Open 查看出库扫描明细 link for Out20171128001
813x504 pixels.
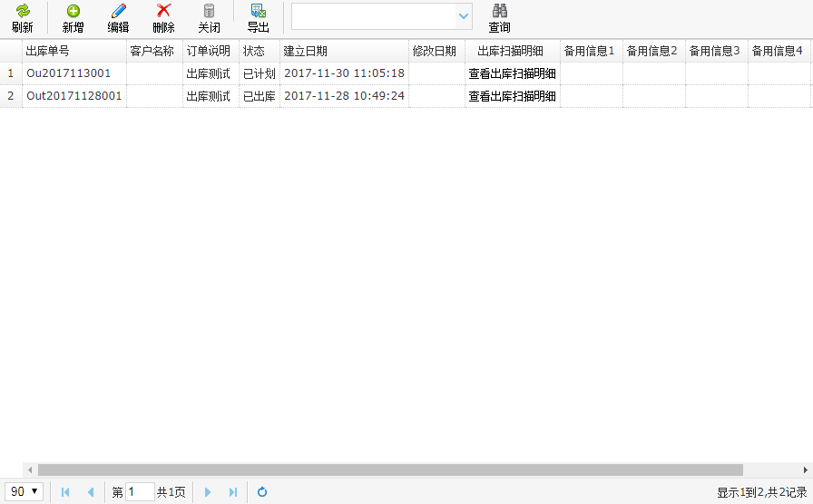513,96
